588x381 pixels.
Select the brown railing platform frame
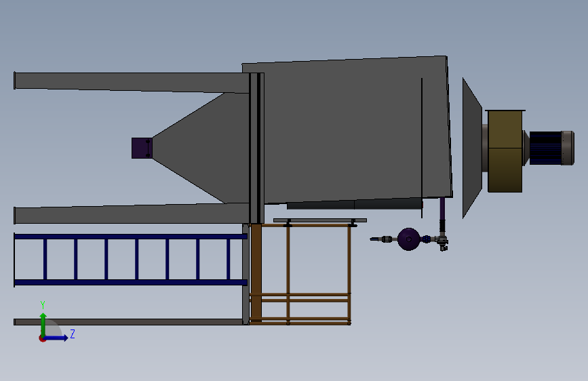[x=300, y=274]
